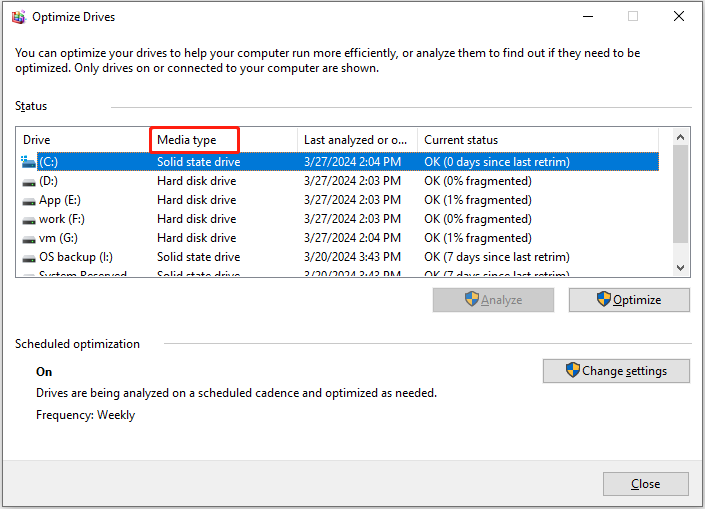The image size is (705, 509).
Task: Click 'Hard disk drive' in the D: row
Action: [196, 181]
